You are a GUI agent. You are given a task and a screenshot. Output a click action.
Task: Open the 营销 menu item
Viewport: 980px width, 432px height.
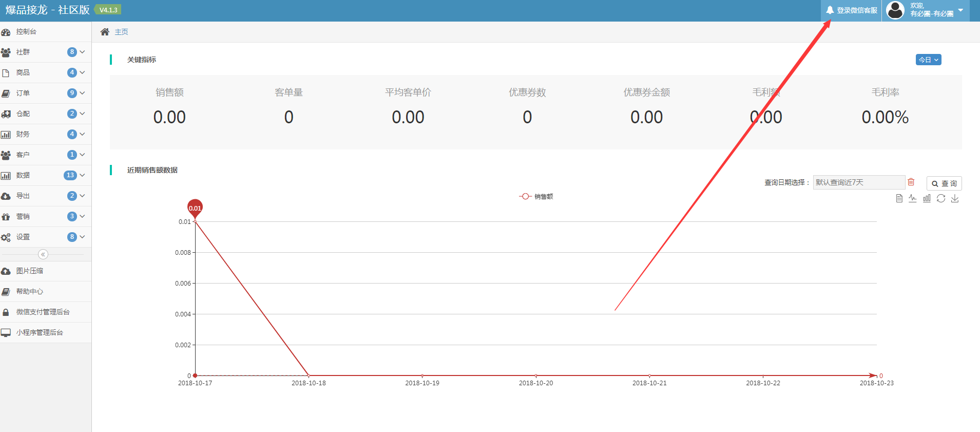point(46,217)
